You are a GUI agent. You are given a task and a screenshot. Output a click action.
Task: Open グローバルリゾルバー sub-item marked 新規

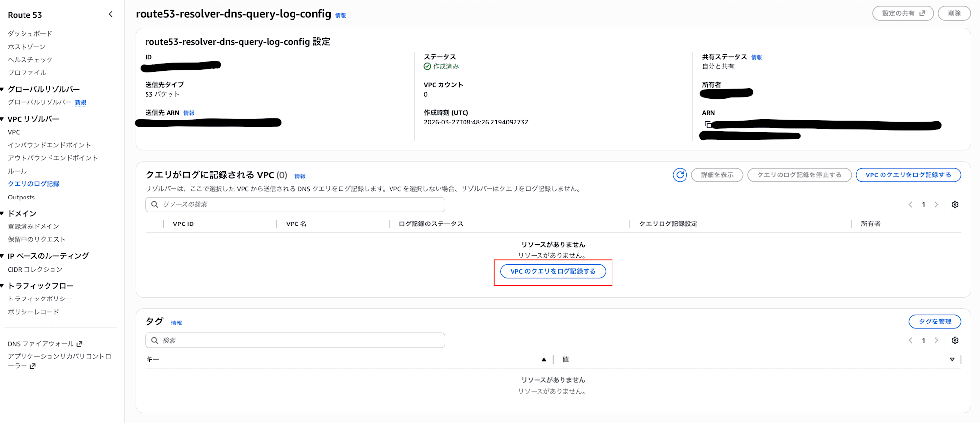tap(40, 102)
